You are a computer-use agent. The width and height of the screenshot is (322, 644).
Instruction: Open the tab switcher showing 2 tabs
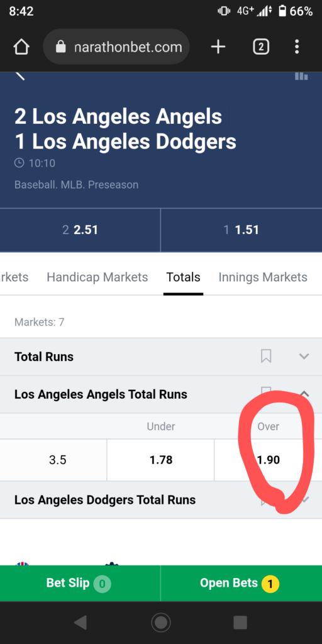pyautogui.click(x=261, y=47)
